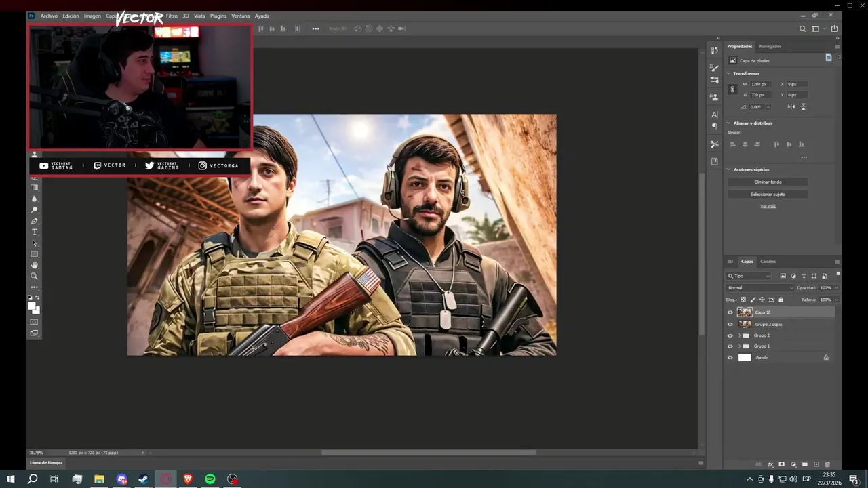Open the Brush Settings panel icon

coord(714,68)
